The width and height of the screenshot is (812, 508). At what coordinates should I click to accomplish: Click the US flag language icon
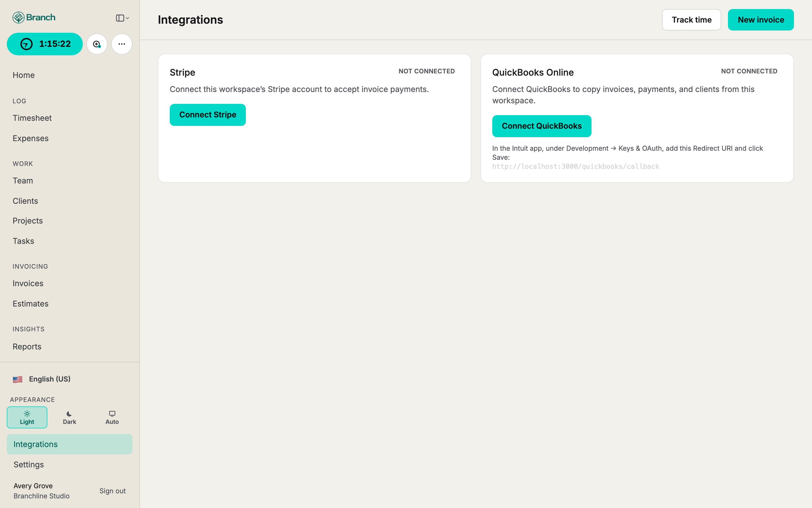click(x=17, y=379)
